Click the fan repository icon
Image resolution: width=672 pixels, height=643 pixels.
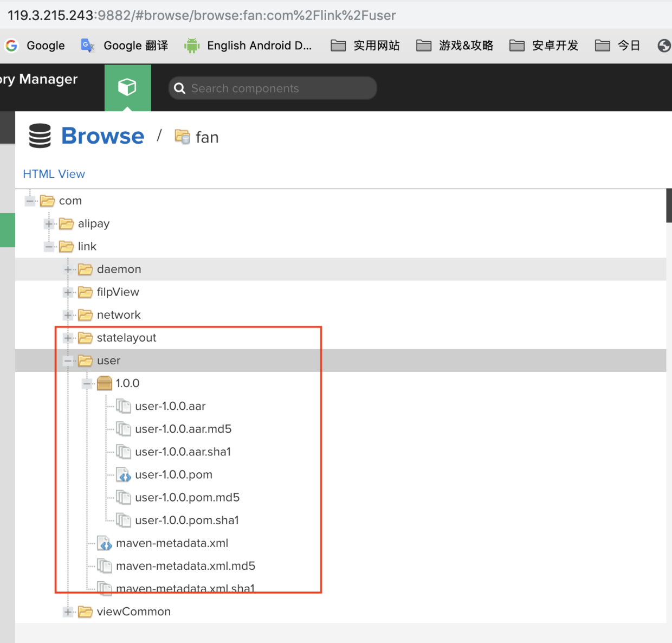pos(182,137)
